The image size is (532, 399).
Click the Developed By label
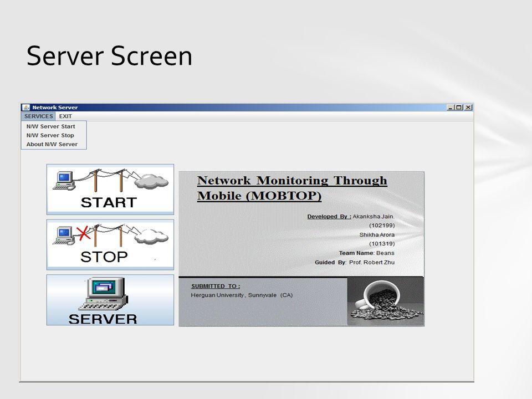pos(329,217)
